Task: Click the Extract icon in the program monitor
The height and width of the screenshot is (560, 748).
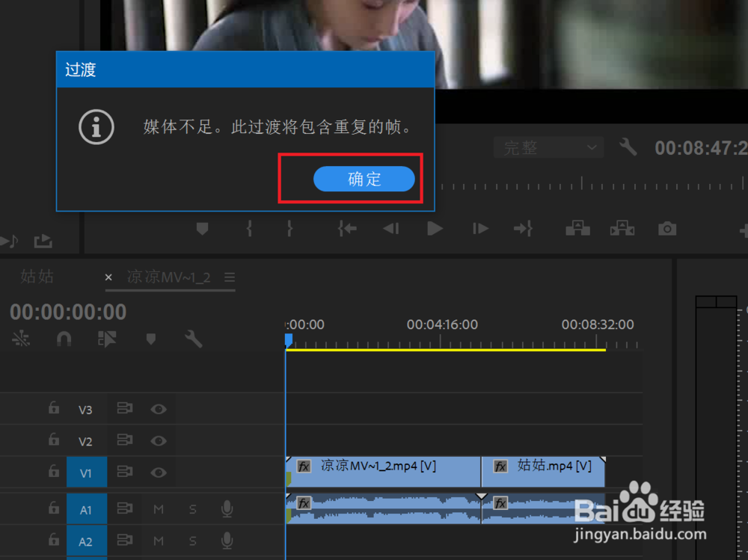Action: (622, 228)
